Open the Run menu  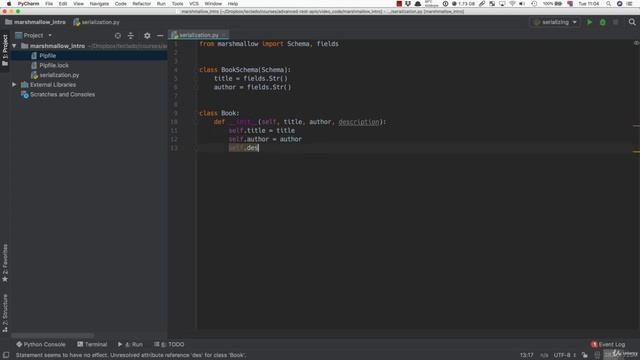pyautogui.click(x=161, y=4)
